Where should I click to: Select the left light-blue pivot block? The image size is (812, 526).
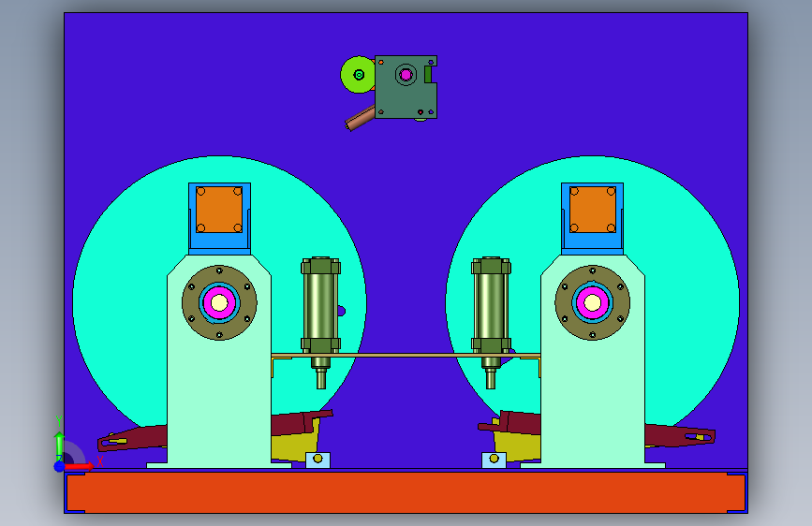(x=318, y=460)
